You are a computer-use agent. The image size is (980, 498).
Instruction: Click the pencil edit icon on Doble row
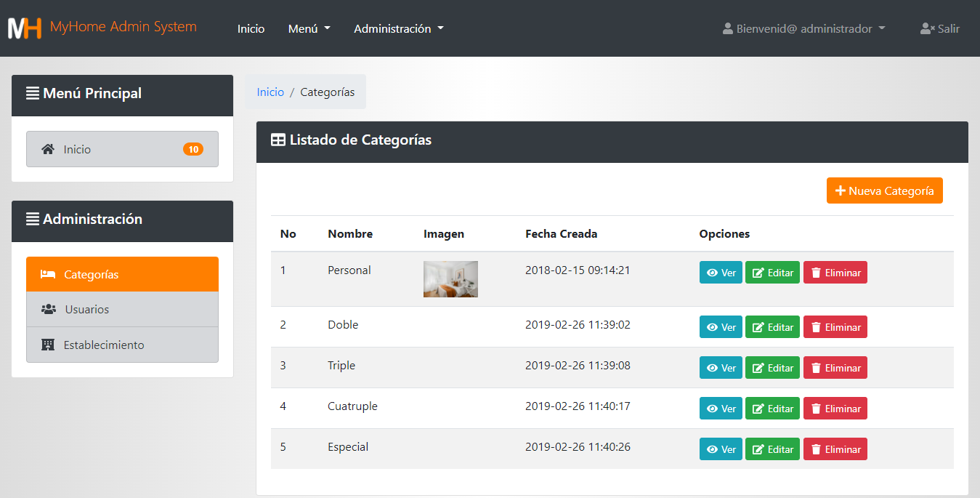pos(758,327)
